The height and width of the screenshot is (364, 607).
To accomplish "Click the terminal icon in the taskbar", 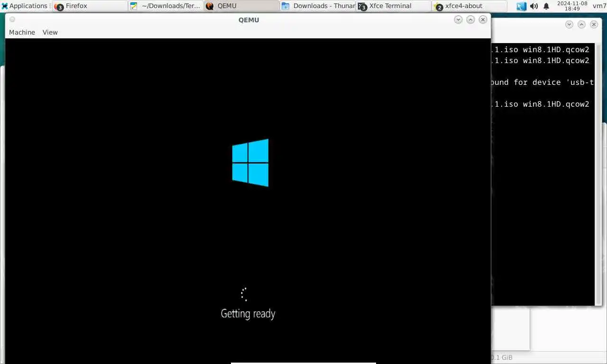I will pyautogui.click(x=362, y=6).
